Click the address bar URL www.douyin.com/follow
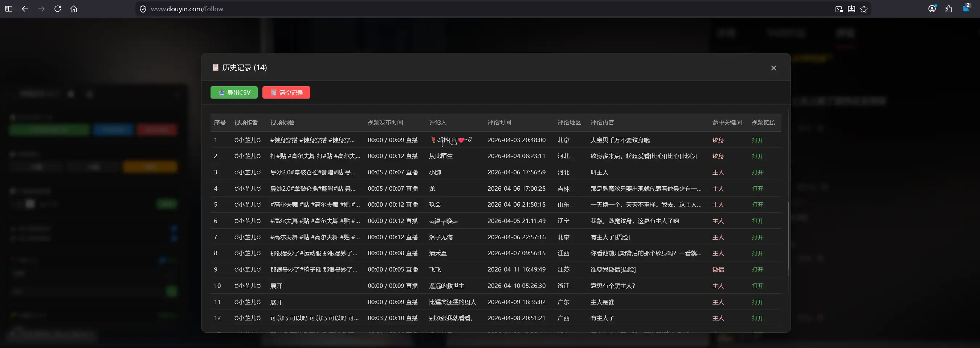 point(187,9)
